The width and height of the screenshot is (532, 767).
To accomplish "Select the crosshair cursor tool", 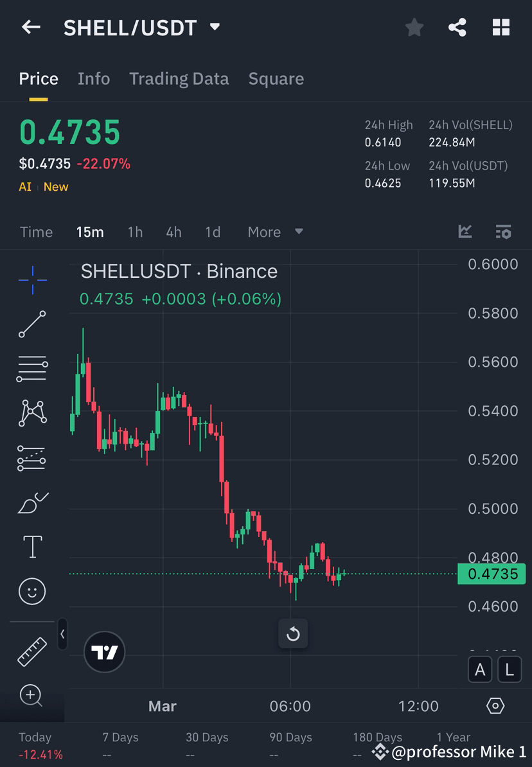I will click(32, 279).
